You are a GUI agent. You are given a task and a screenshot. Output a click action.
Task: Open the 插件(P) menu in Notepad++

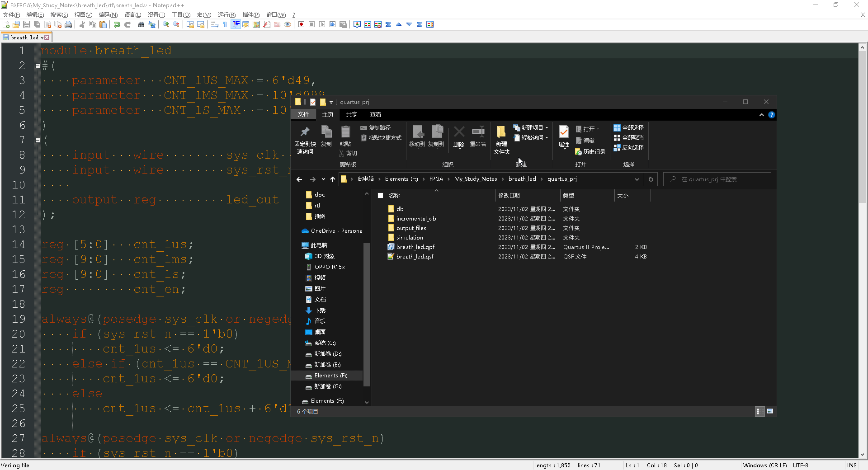click(251, 15)
